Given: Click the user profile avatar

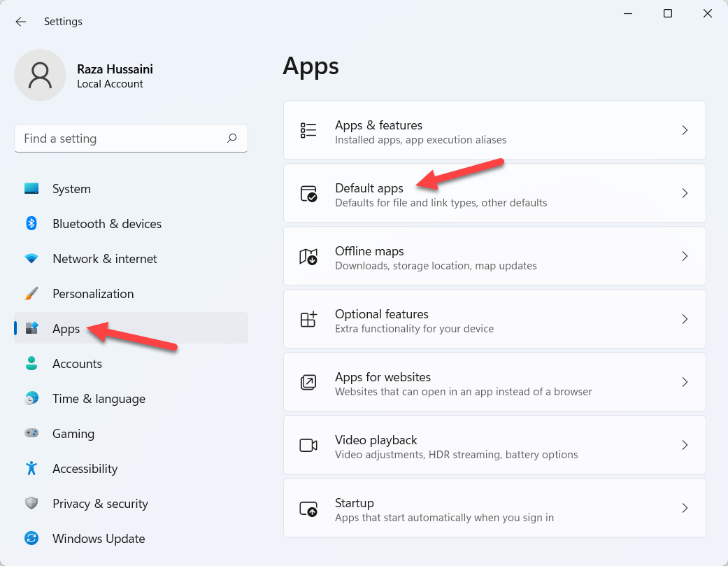Looking at the screenshot, I should [41, 75].
